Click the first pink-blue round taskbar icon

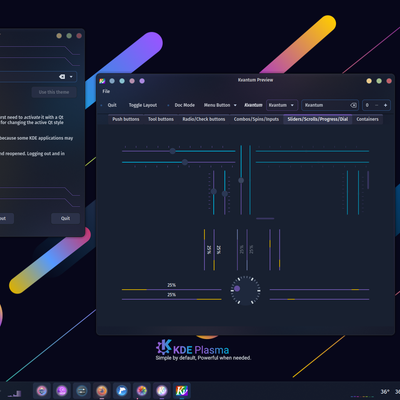click(x=42, y=390)
